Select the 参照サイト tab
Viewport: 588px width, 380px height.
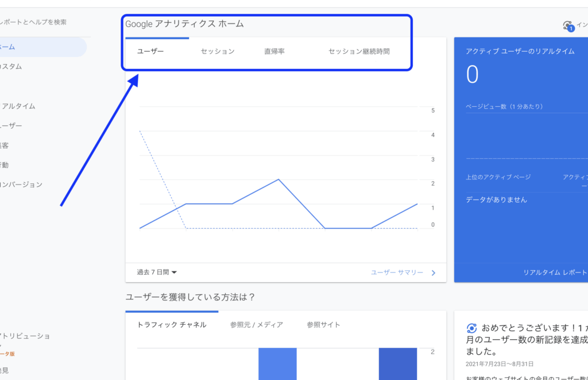[x=323, y=325]
